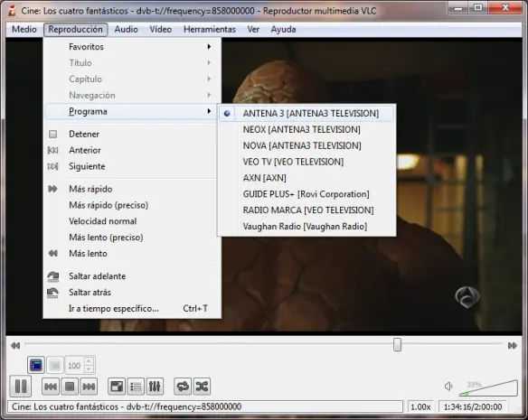
Task: Click the next media button in bottom controls
Action: (x=89, y=387)
